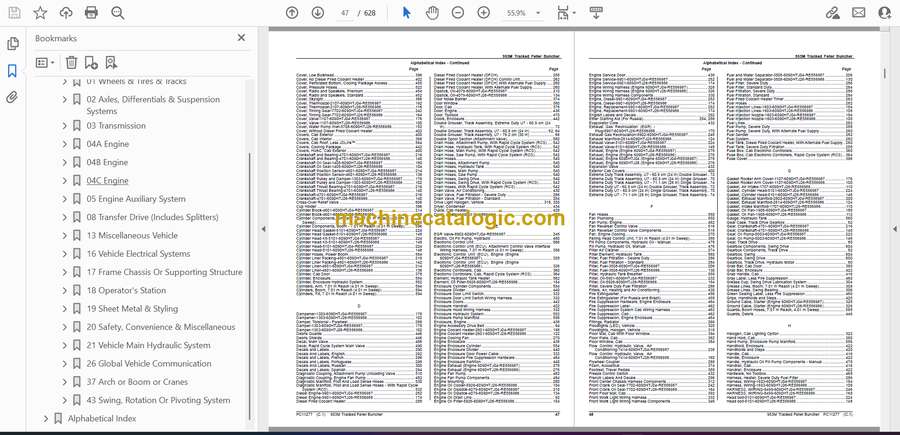Close the Bookmarks panel

[241, 38]
